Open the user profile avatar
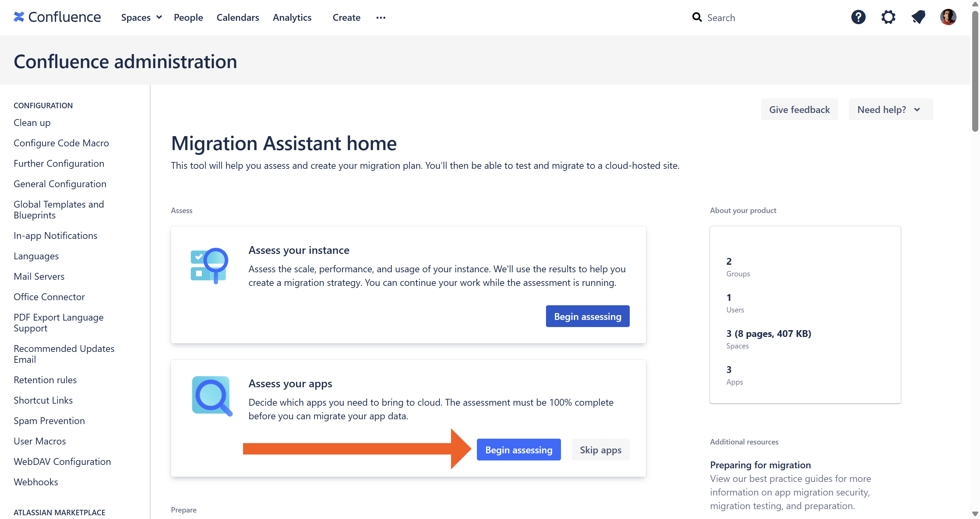The width and height of the screenshot is (980, 519). click(948, 17)
